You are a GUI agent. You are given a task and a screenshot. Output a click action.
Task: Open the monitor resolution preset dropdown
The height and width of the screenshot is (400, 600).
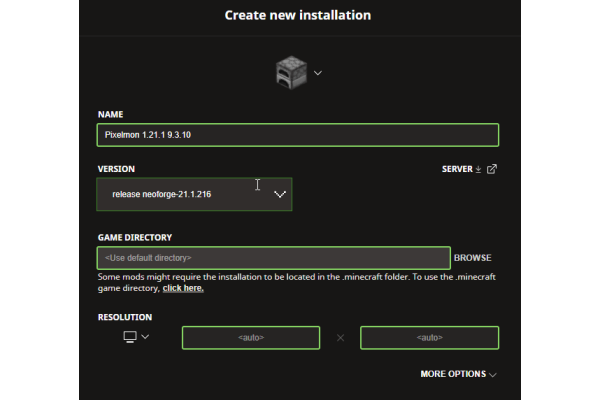click(x=136, y=337)
